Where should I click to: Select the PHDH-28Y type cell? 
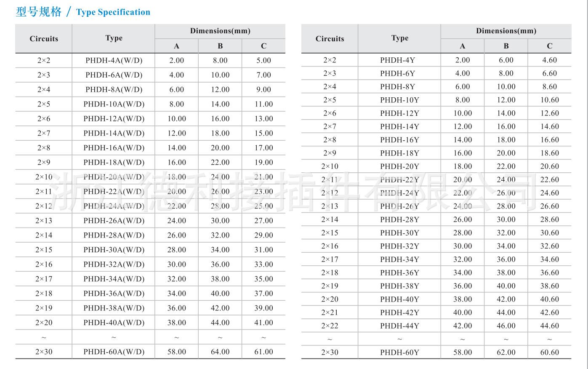(399, 219)
